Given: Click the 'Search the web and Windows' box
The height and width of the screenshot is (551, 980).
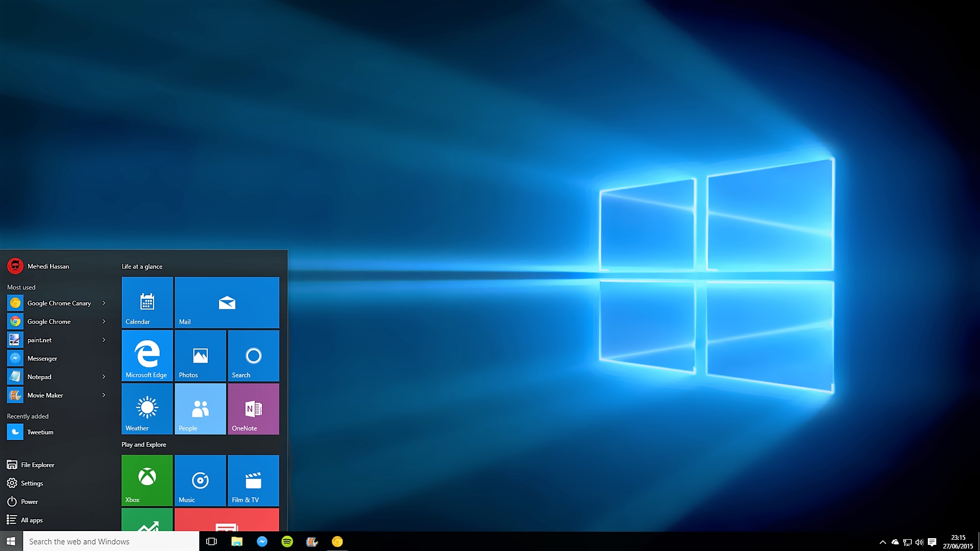Looking at the screenshot, I should coord(111,541).
